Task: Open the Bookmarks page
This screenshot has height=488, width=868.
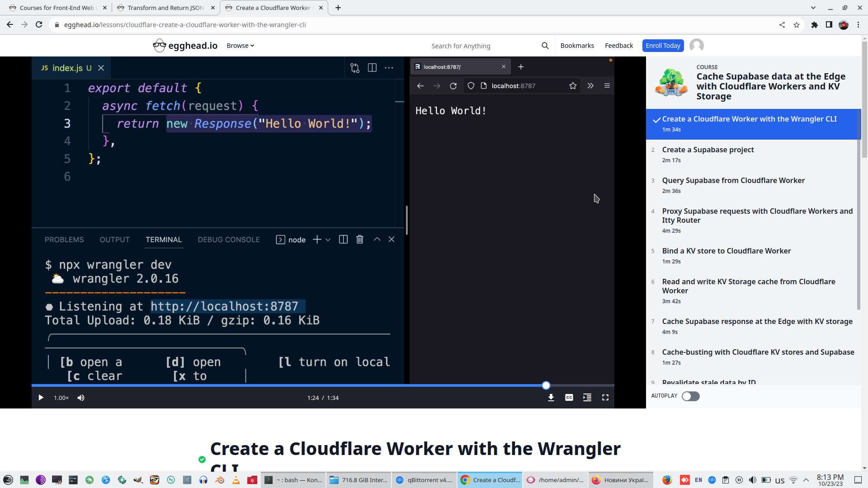Action: click(577, 46)
